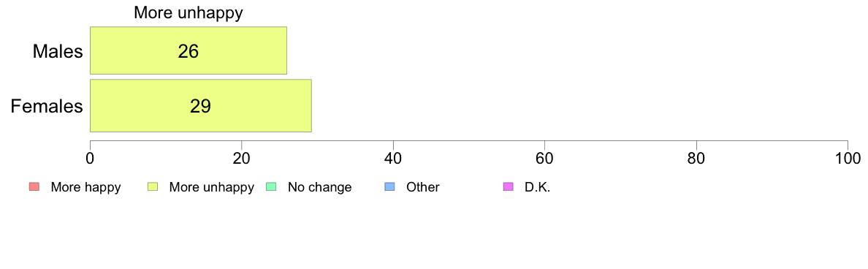Click the 60 axis tick label
Viewport: 868px width, 269px height.
(x=545, y=158)
